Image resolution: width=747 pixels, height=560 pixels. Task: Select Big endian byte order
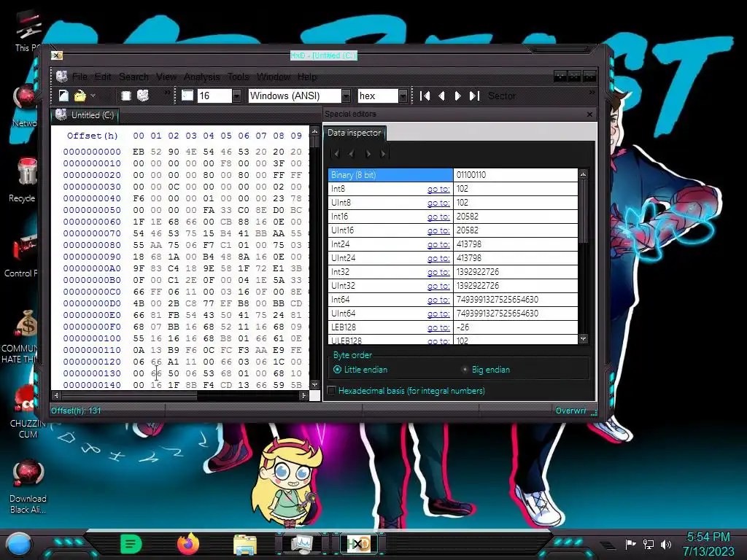coord(485,370)
